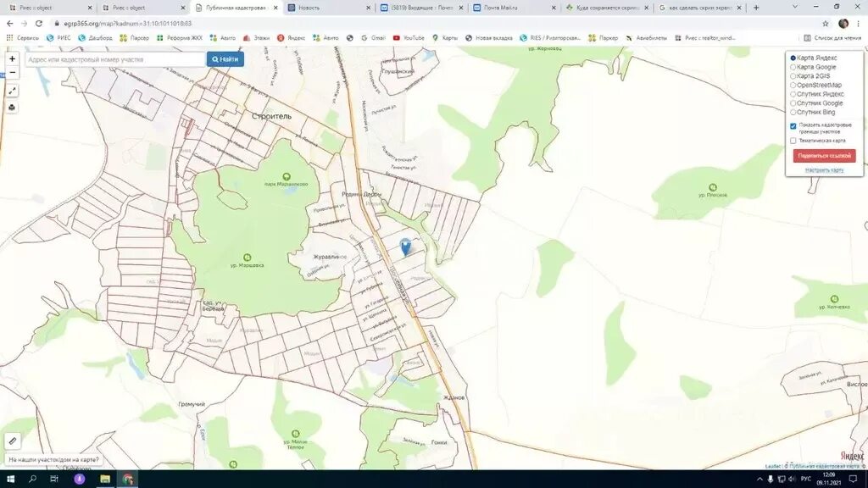The height and width of the screenshot is (488, 868).
Task: Show hidden system tray icons chevron
Action: point(759,480)
